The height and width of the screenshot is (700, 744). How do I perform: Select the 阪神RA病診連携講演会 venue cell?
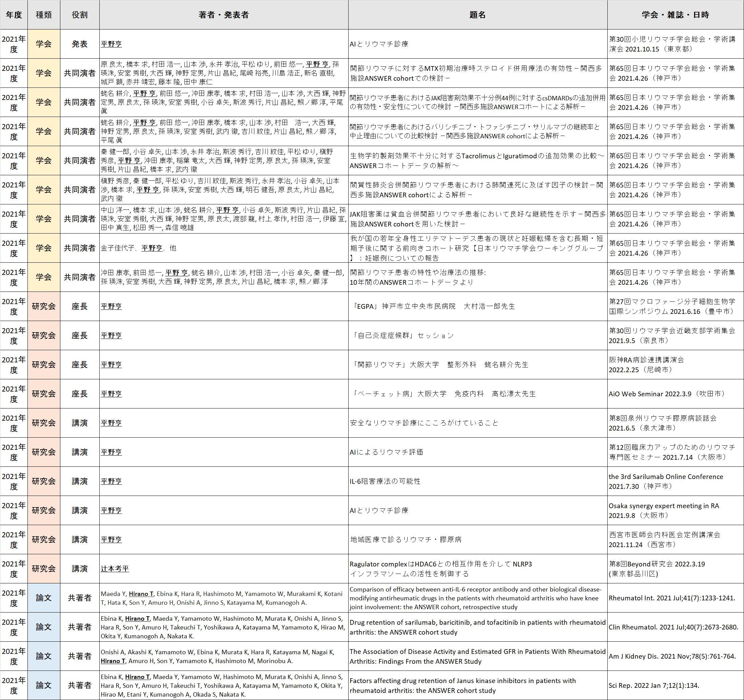click(x=675, y=365)
